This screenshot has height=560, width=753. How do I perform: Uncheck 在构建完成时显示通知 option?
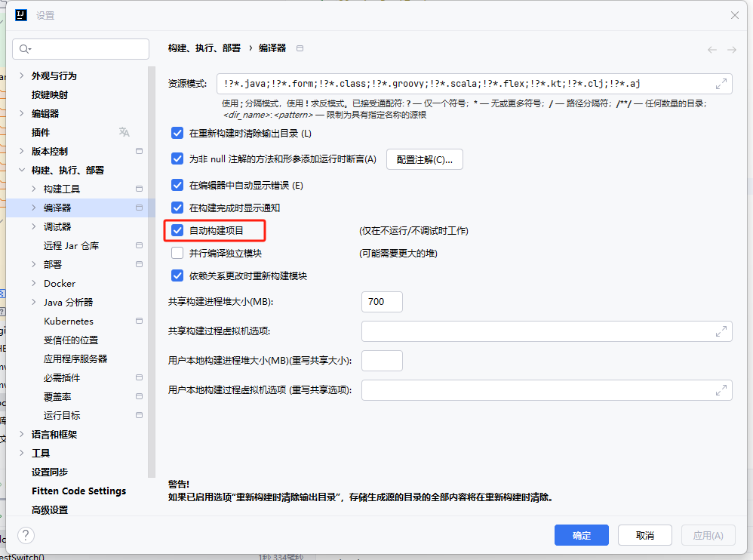177,208
